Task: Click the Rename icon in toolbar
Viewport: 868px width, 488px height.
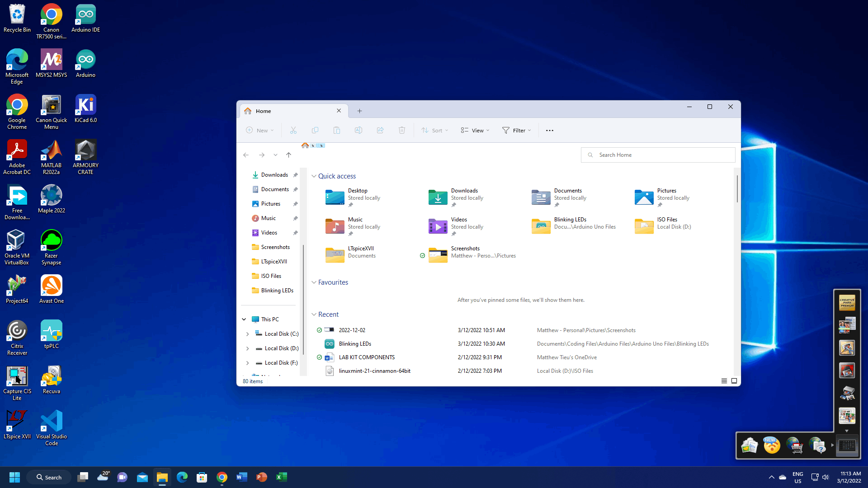Action: click(359, 130)
